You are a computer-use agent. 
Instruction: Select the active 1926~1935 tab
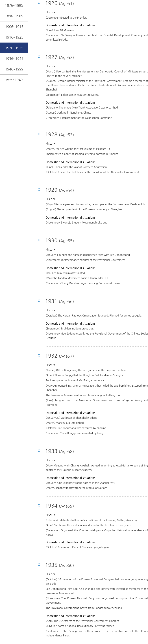click(x=14, y=48)
